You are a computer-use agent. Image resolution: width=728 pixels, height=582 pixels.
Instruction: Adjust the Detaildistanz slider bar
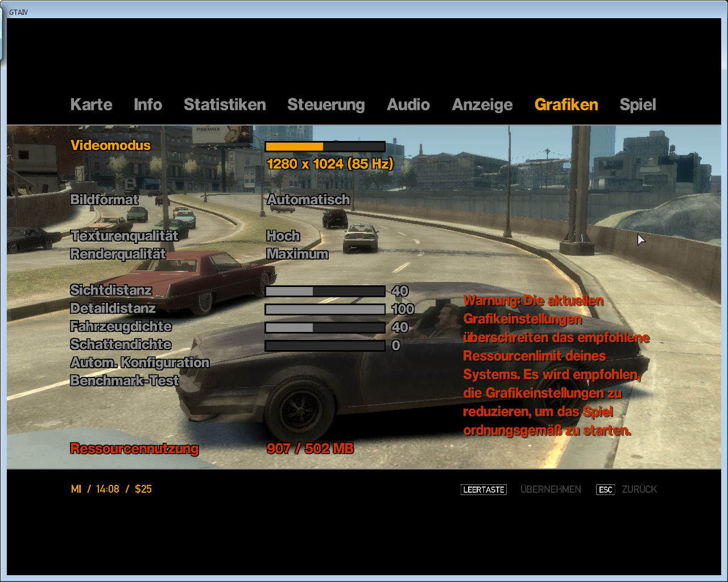[x=325, y=309]
